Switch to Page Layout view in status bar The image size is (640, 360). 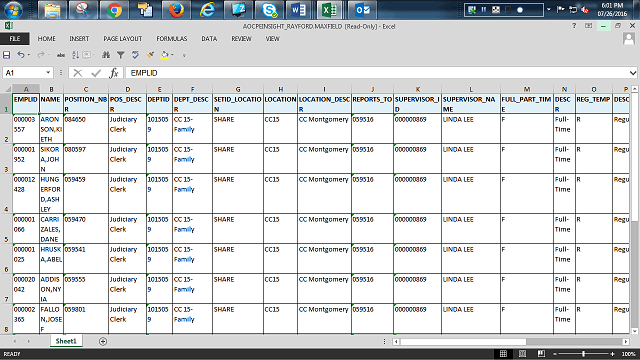[522, 353]
